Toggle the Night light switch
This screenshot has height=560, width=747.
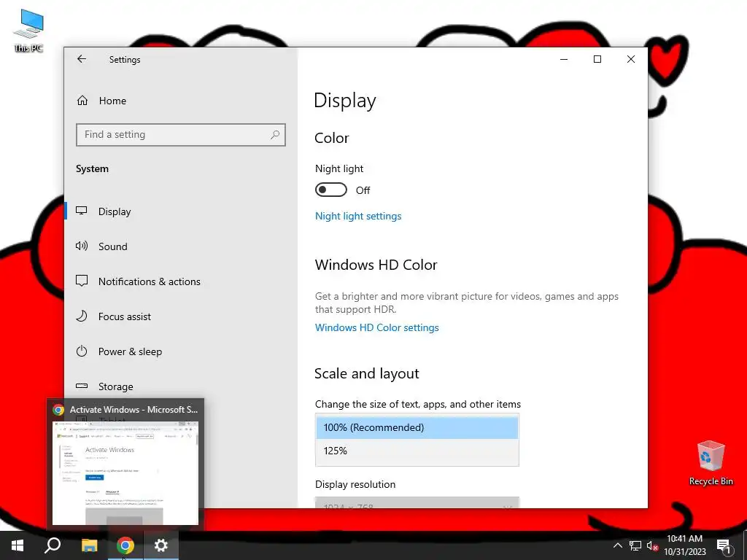pos(330,190)
